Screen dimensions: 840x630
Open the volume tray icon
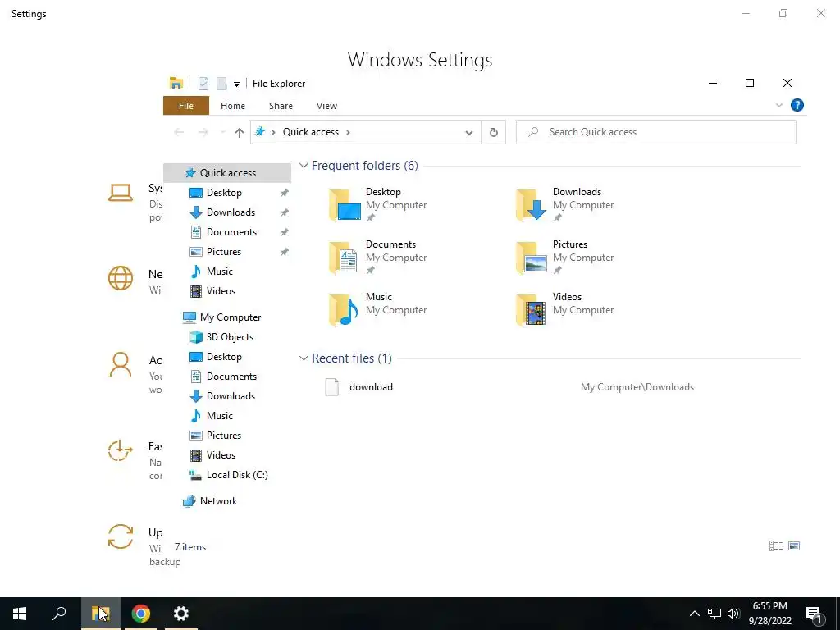click(x=733, y=614)
